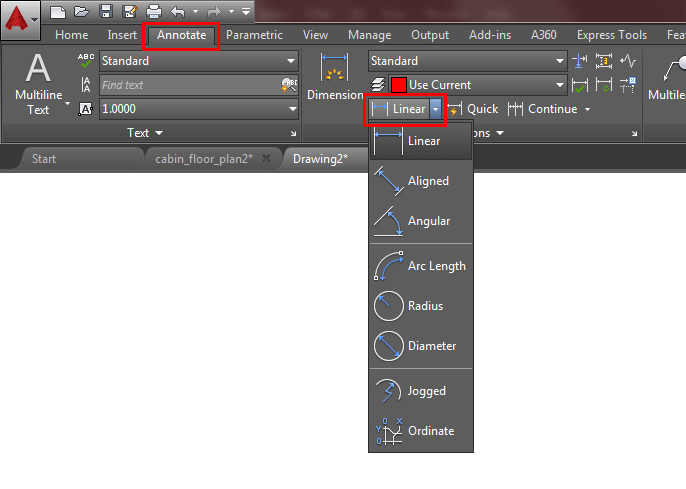Click the Adjust Space icon
This screenshot has width=686, height=489.
604,61
